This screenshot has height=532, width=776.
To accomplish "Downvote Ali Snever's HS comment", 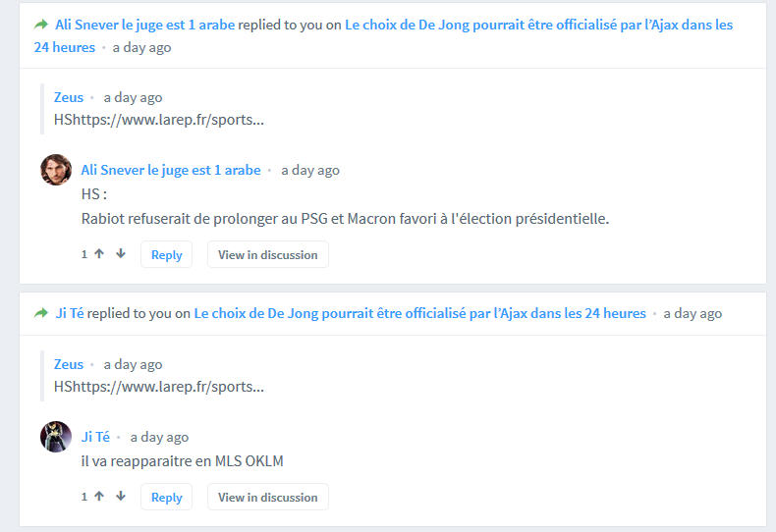I will (121, 253).
